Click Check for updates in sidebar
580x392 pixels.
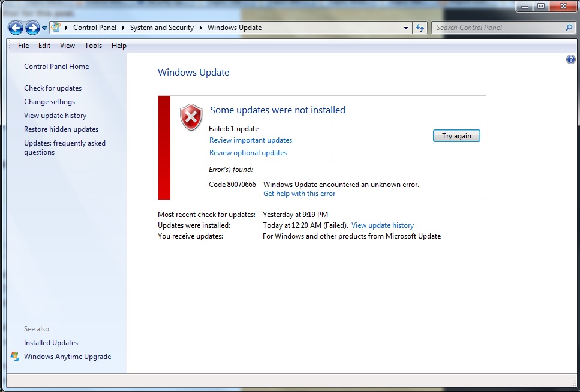coord(53,88)
